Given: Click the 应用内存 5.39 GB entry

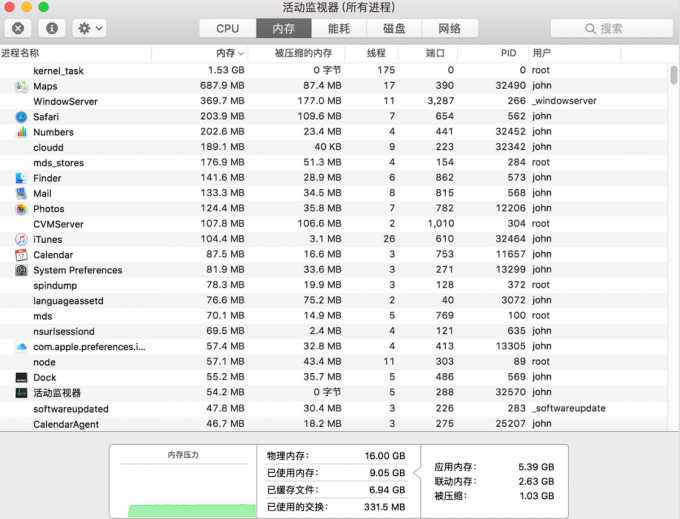Looking at the screenshot, I should click(494, 467).
